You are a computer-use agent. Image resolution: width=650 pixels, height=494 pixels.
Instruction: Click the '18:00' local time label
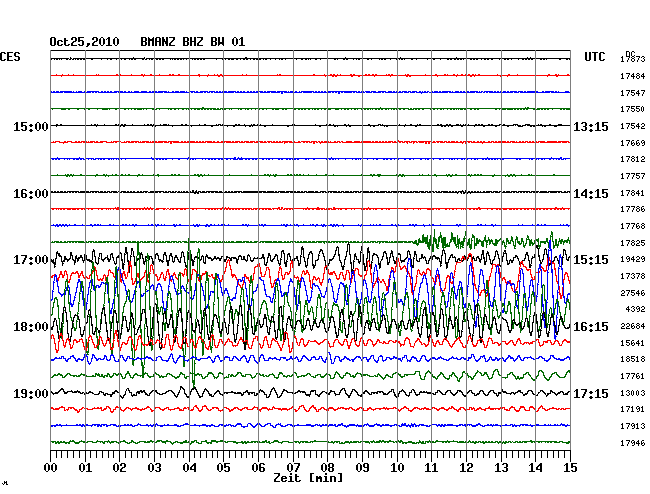31,327
